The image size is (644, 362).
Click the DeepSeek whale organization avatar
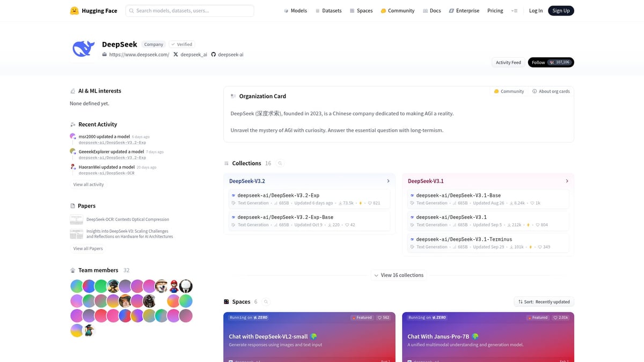tap(83, 49)
